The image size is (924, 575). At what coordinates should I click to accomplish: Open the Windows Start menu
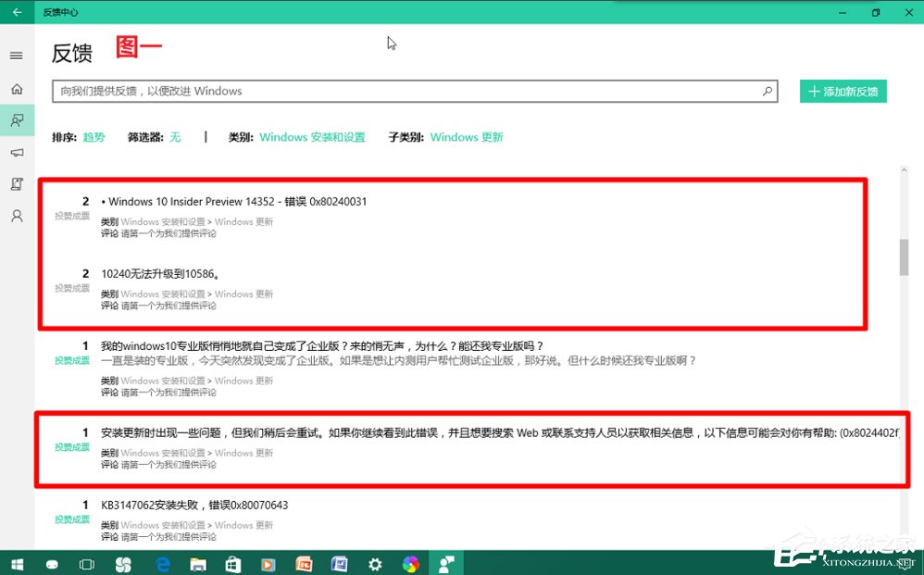[19, 563]
